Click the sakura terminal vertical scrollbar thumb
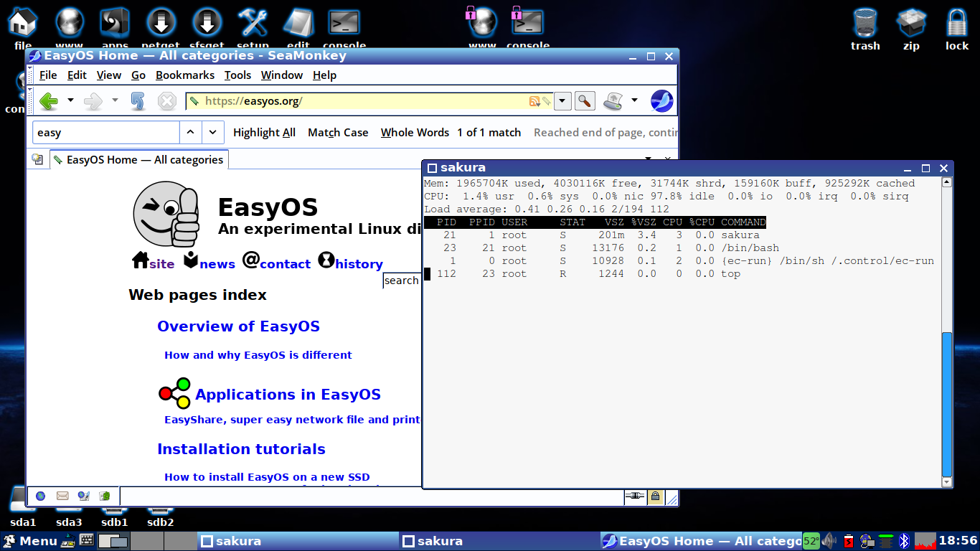The width and height of the screenshot is (980, 551). [x=947, y=403]
